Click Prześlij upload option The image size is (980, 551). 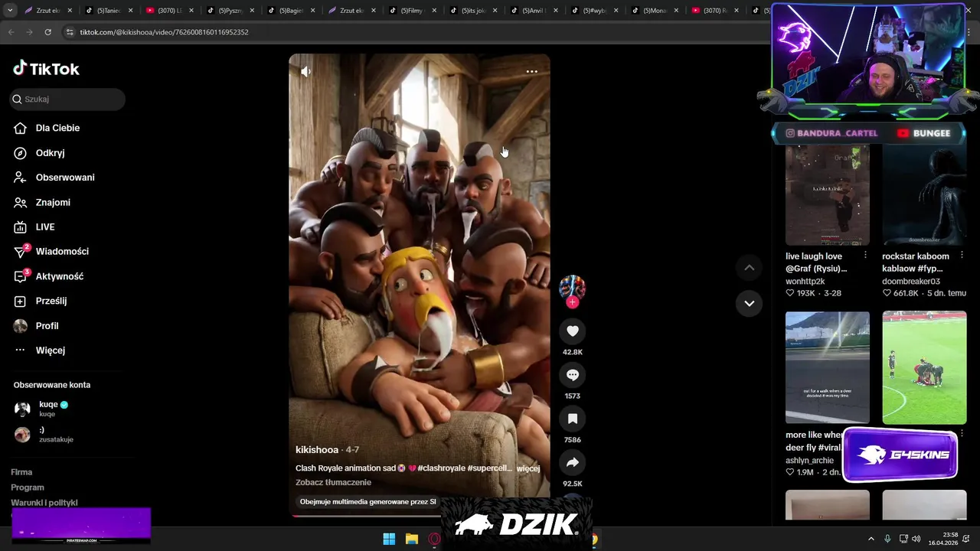click(41, 301)
